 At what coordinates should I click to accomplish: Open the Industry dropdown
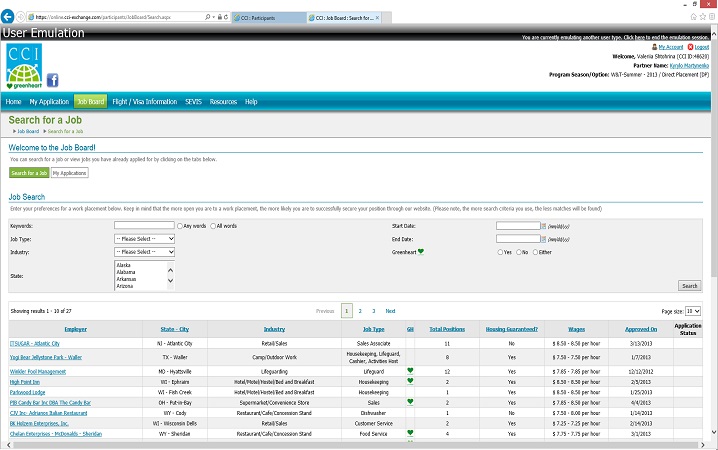click(144, 252)
